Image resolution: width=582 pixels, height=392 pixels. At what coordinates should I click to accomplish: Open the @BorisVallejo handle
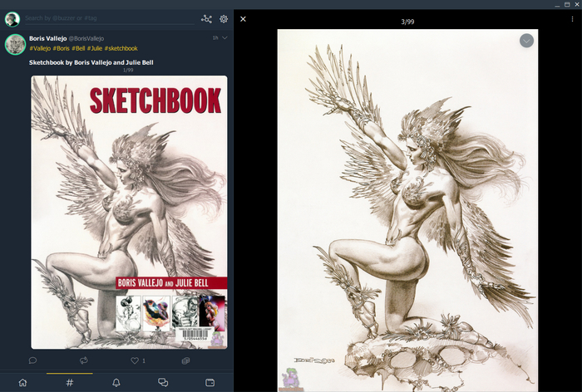point(86,38)
